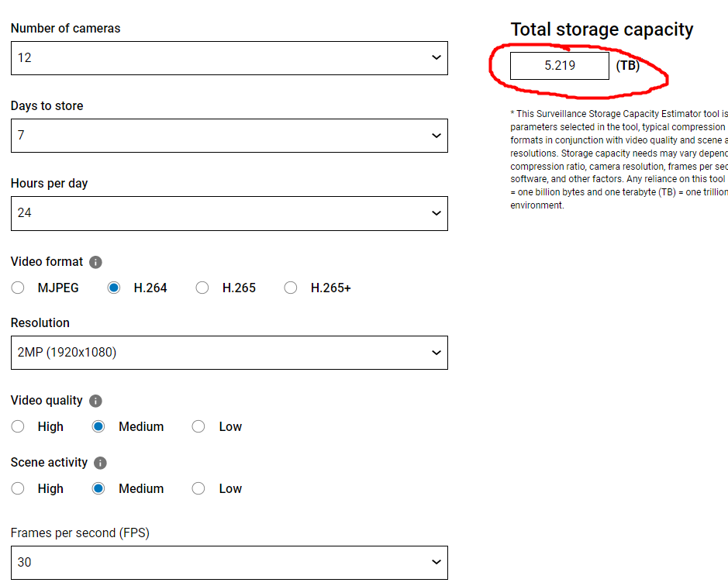Open the Number of cameras dropdown
The height and width of the screenshot is (586, 728).
[x=229, y=58]
